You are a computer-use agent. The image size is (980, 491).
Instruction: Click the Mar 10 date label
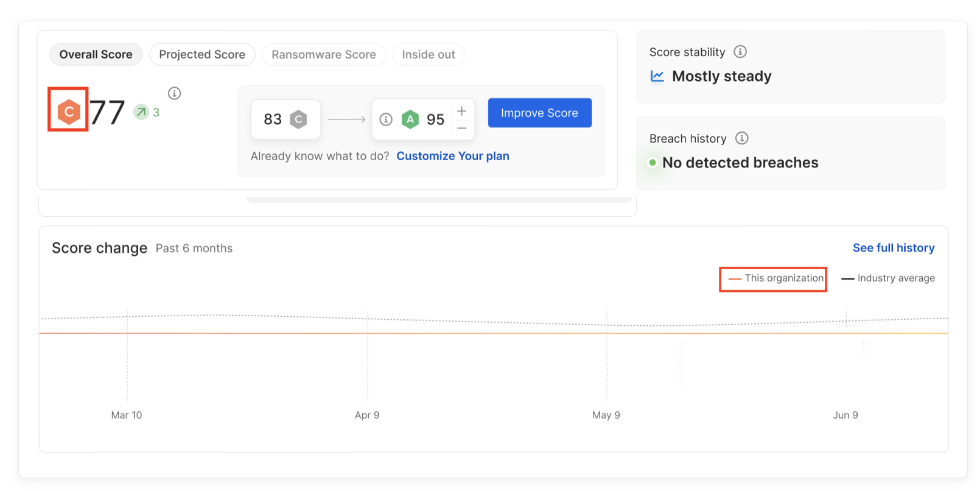pyautogui.click(x=127, y=415)
